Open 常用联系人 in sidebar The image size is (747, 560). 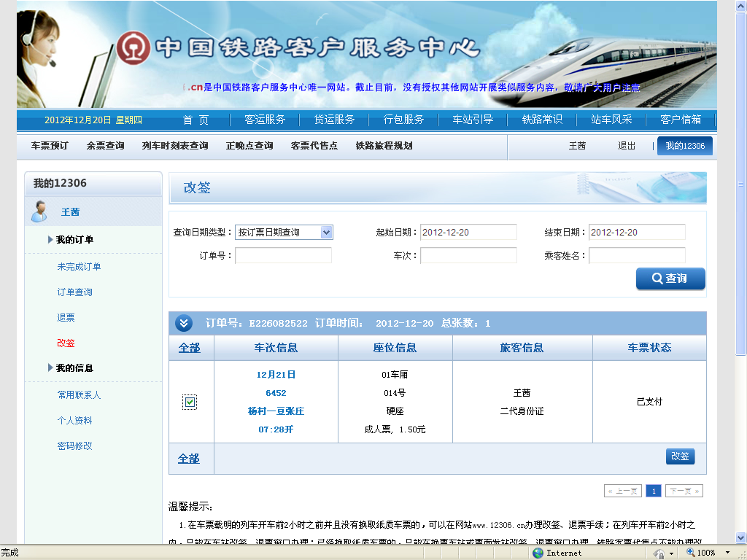(79, 394)
